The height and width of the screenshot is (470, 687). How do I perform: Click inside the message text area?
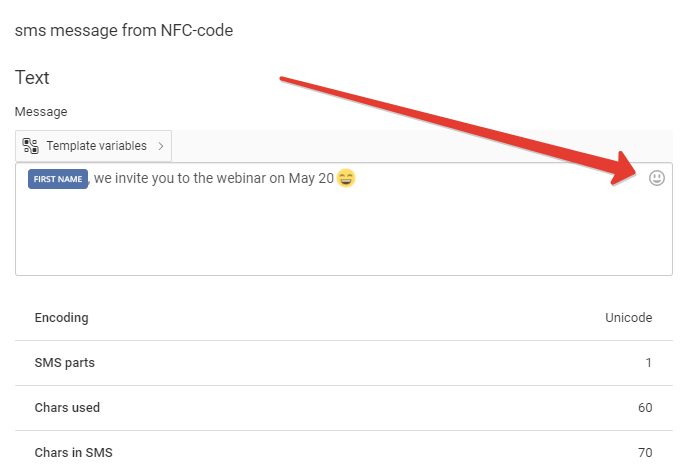(344, 219)
